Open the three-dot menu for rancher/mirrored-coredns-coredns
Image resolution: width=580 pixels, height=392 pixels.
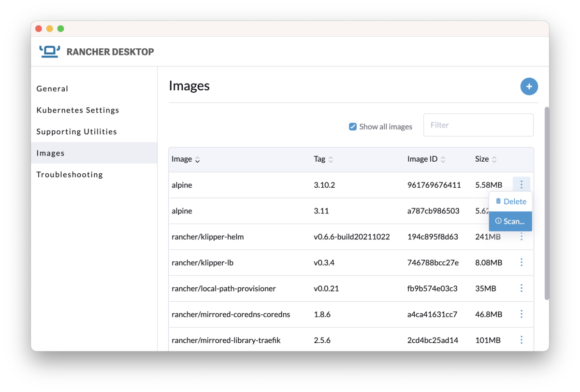(x=521, y=314)
